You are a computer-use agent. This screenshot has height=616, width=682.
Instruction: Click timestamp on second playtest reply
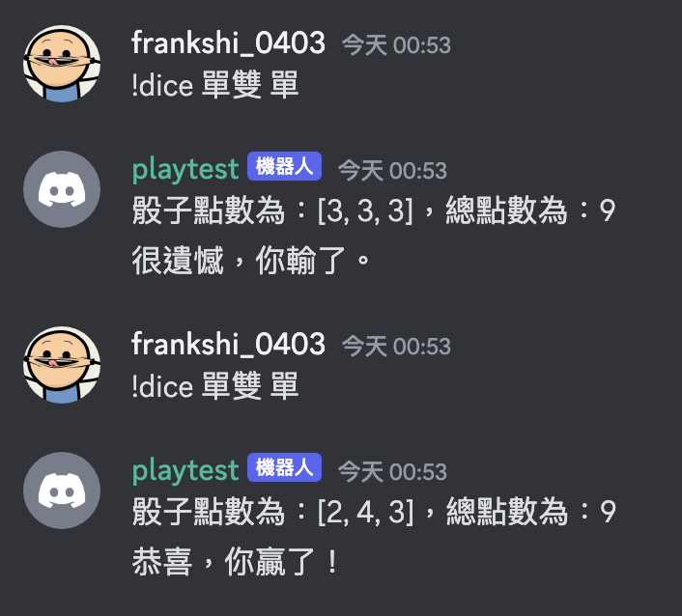tap(393, 472)
